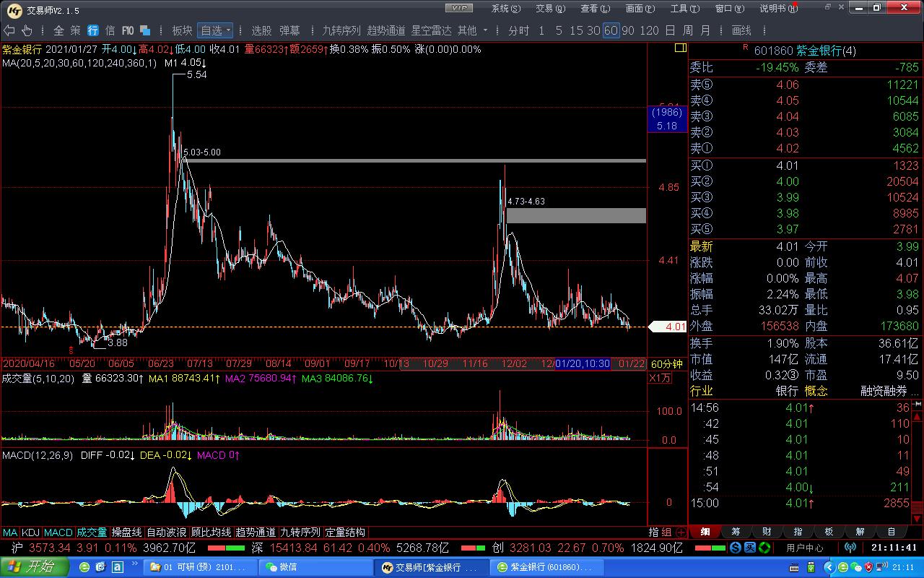Open the 自选 watchlist dropdown

click(215, 30)
